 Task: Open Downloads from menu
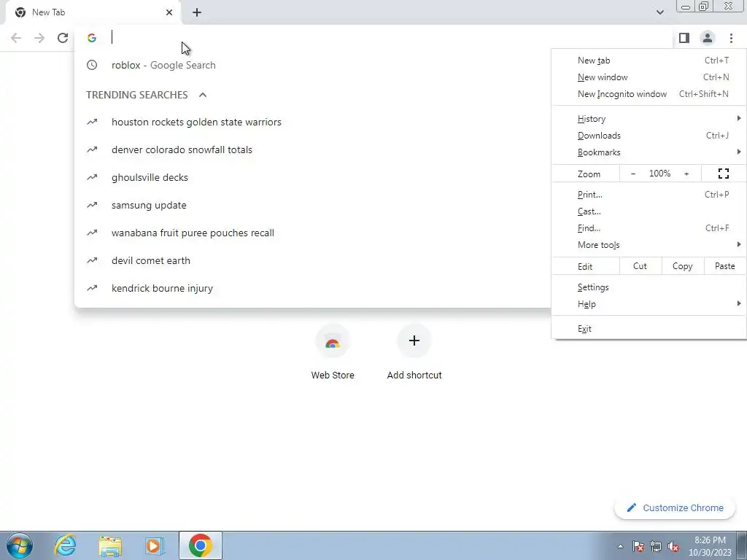click(649, 136)
